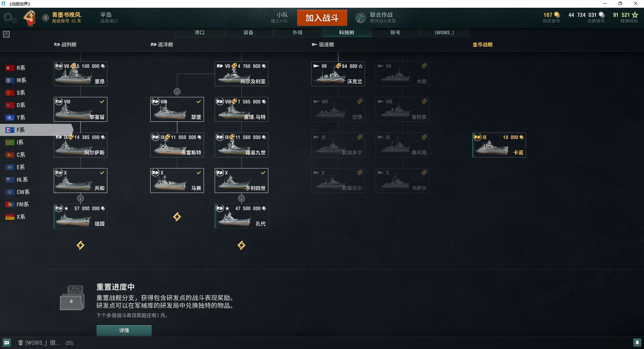Viewport: 644px width, 349px height.
Task: Click the player avatar portrait
Action: [x=30, y=18]
